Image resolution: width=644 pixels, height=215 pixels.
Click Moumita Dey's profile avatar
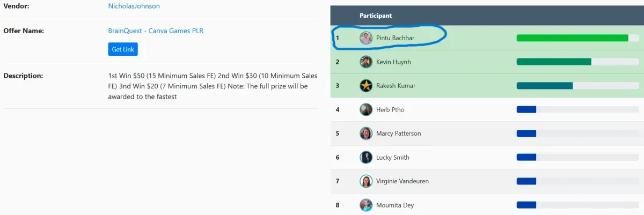366,205
